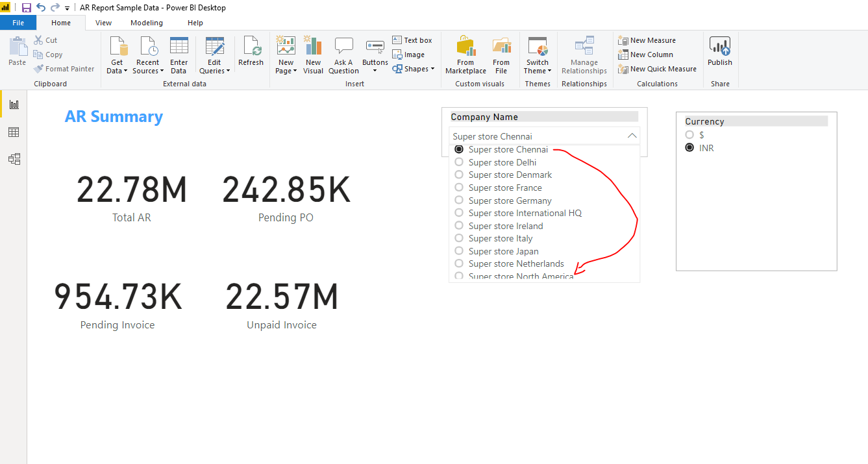This screenshot has width=868, height=464.
Task: Select the Super store Ireland radio option
Action: (x=459, y=226)
